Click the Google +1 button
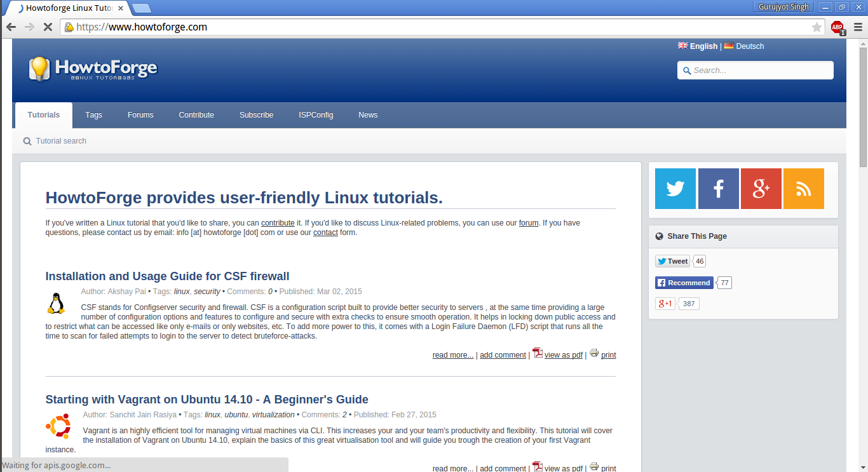The image size is (868, 472). (x=665, y=304)
